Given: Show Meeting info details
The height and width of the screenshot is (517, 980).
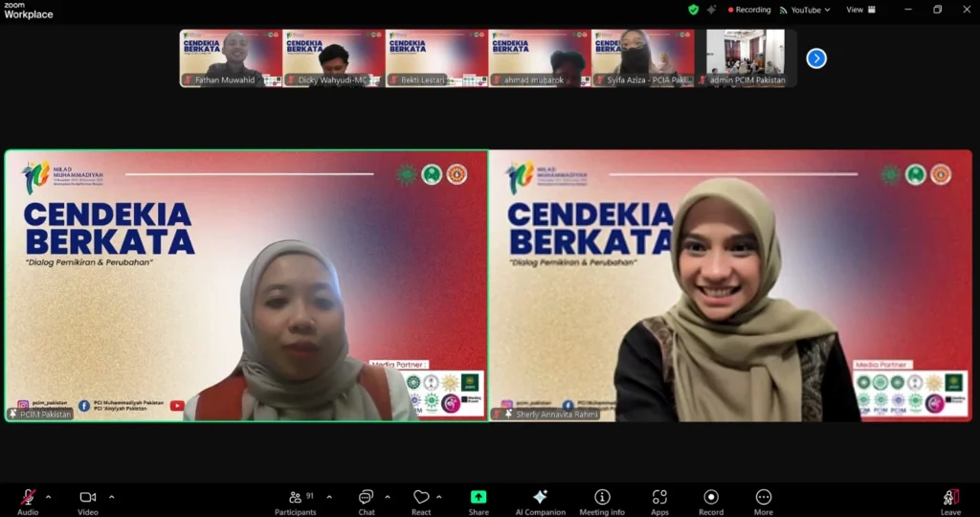Looking at the screenshot, I should [x=602, y=502].
